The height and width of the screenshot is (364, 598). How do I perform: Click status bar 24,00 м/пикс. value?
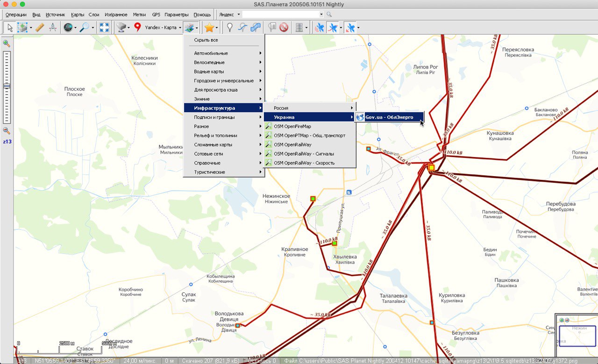tap(140, 361)
